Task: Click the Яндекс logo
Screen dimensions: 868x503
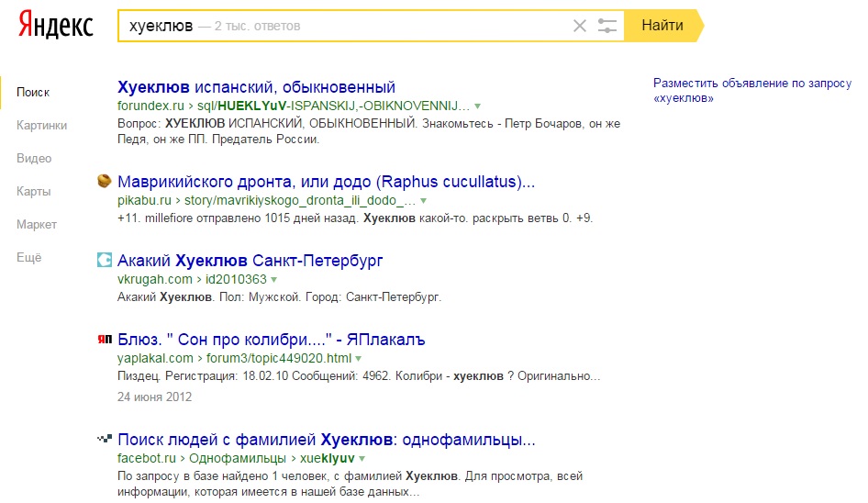Action: 55,26
